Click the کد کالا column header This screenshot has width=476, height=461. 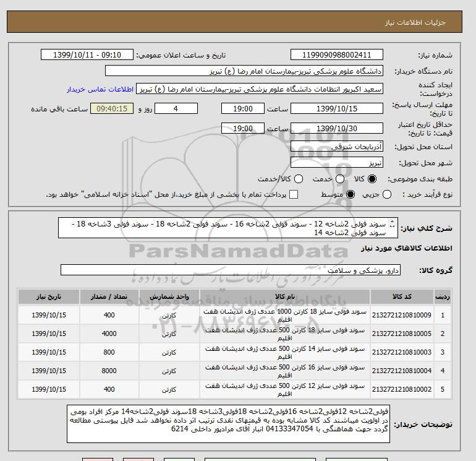click(402, 296)
